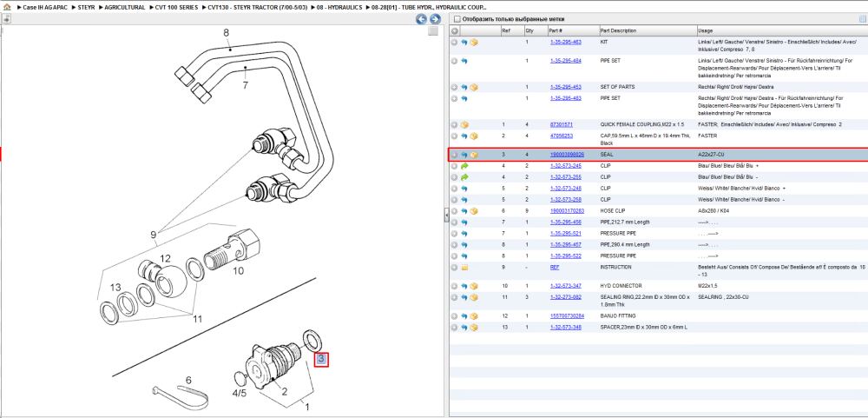This screenshot has width=868, height=418.
Task: Open part link 1-35-295-522
Action: click(x=565, y=256)
